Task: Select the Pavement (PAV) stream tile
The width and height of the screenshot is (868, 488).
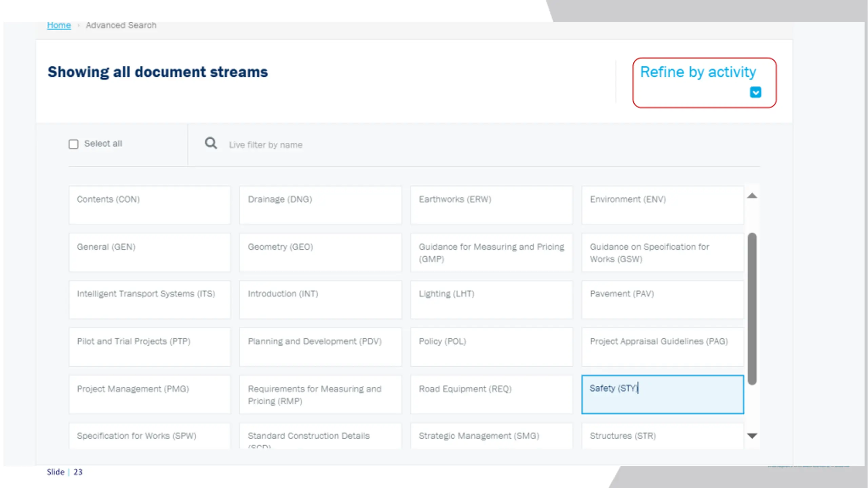Action: tap(663, 300)
